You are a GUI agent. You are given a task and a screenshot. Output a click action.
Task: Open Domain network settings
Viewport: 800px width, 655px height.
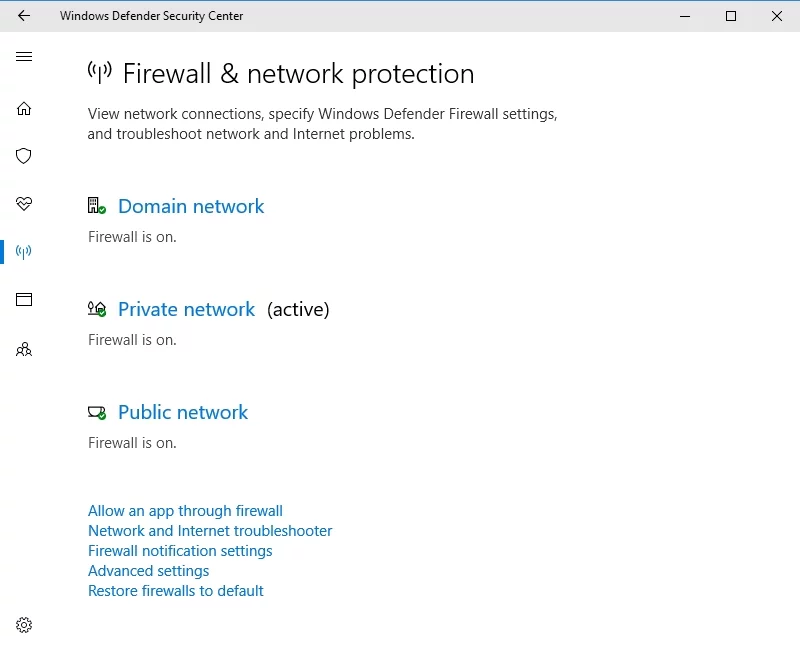191,206
